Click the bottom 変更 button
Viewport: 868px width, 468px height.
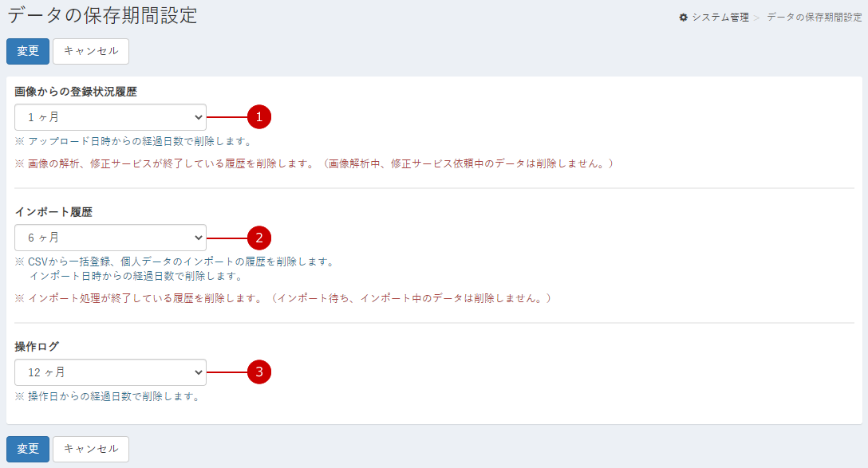(x=28, y=449)
